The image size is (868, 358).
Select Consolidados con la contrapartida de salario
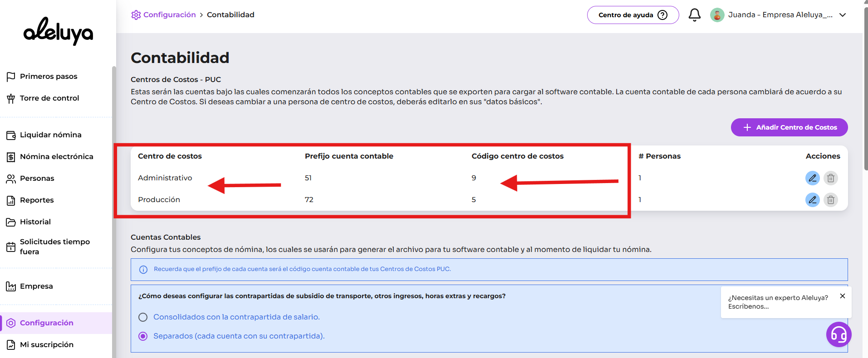(143, 317)
